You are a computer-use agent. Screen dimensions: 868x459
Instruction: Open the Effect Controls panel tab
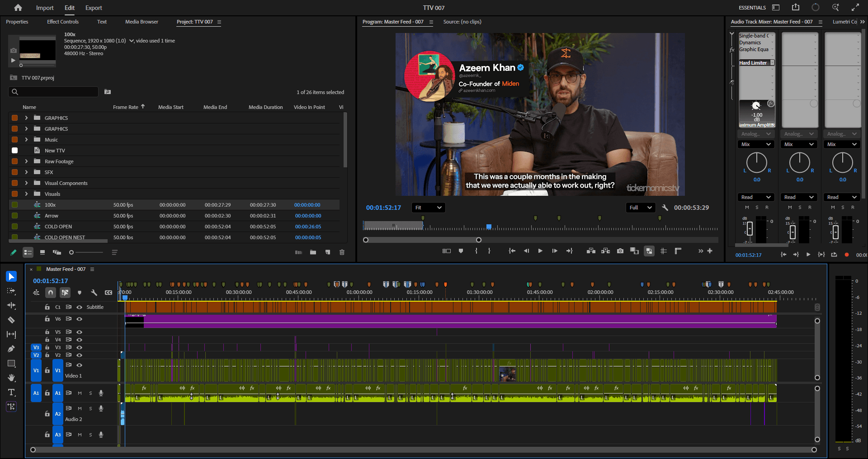(63, 22)
